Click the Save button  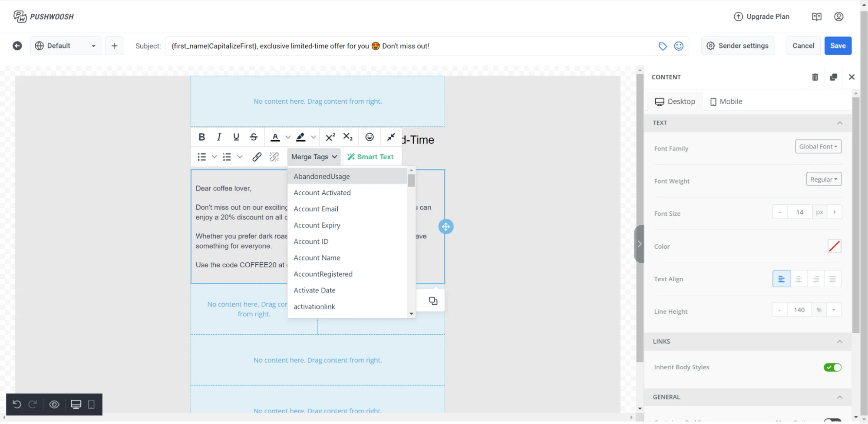[x=838, y=46]
